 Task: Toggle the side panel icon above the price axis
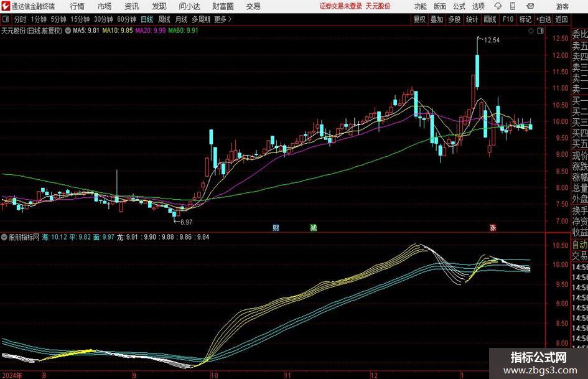coord(540,31)
